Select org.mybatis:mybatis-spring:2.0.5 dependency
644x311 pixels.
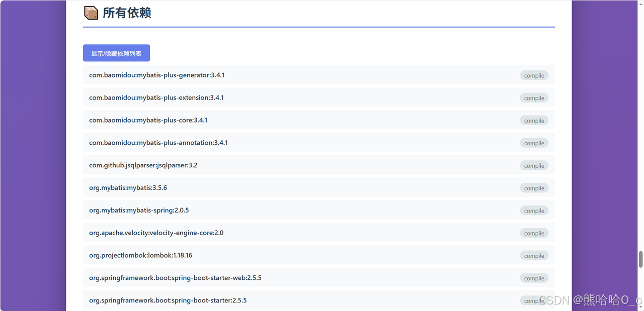coord(318,210)
